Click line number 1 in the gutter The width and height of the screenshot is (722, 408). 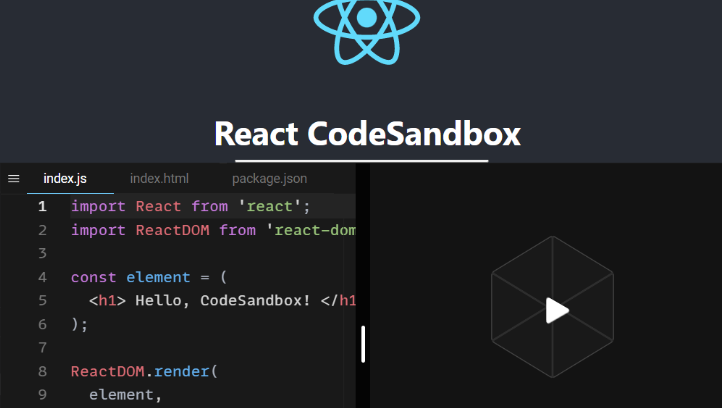[42, 206]
